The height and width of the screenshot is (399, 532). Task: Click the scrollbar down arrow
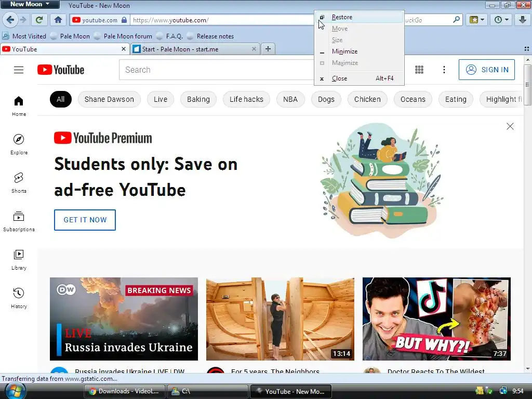(527, 369)
